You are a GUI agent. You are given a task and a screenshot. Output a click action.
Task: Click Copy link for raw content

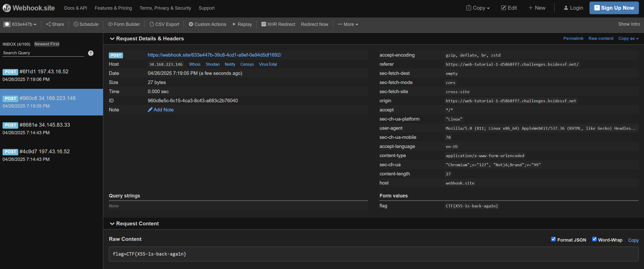click(x=633, y=240)
